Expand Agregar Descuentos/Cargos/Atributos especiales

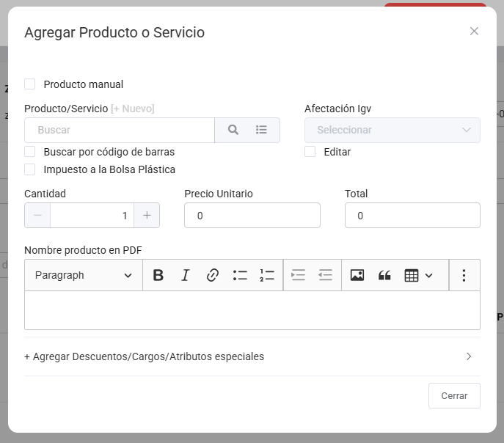249,356
